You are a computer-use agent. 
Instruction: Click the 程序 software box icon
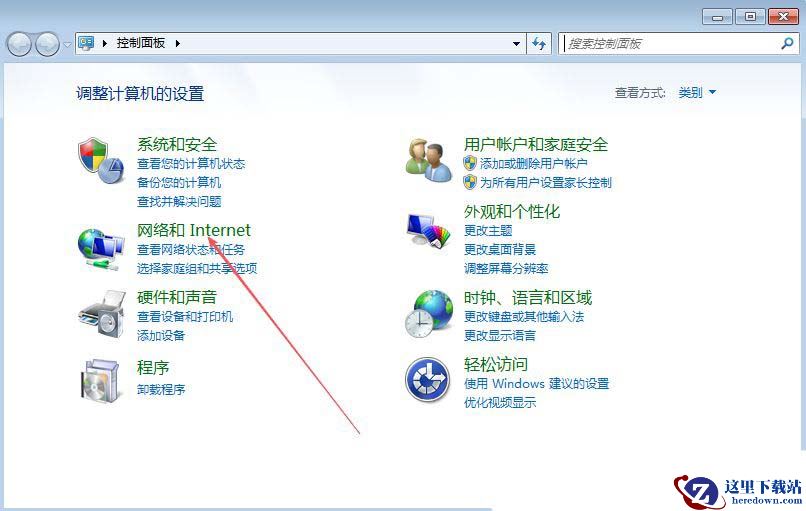point(101,380)
